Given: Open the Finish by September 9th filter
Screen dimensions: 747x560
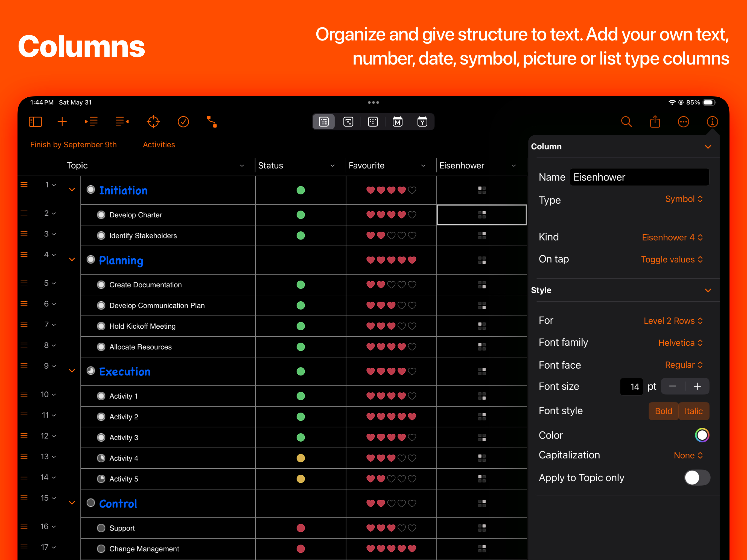Looking at the screenshot, I should (x=73, y=145).
